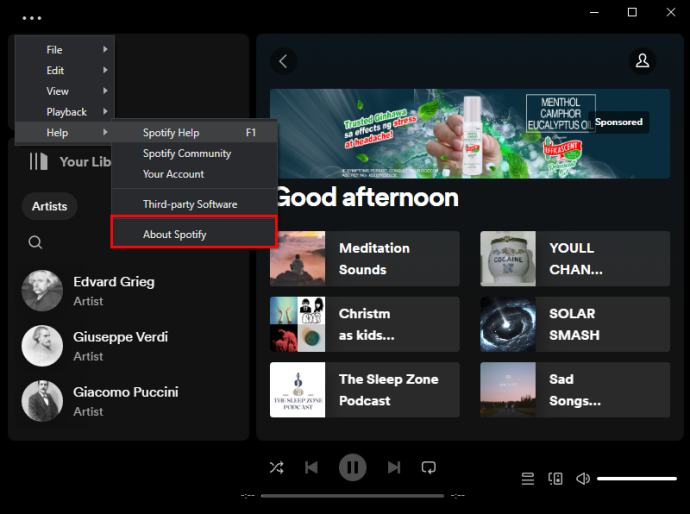This screenshot has width=690, height=514.
Task: Expand the File submenu
Action: [x=65, y=50]
